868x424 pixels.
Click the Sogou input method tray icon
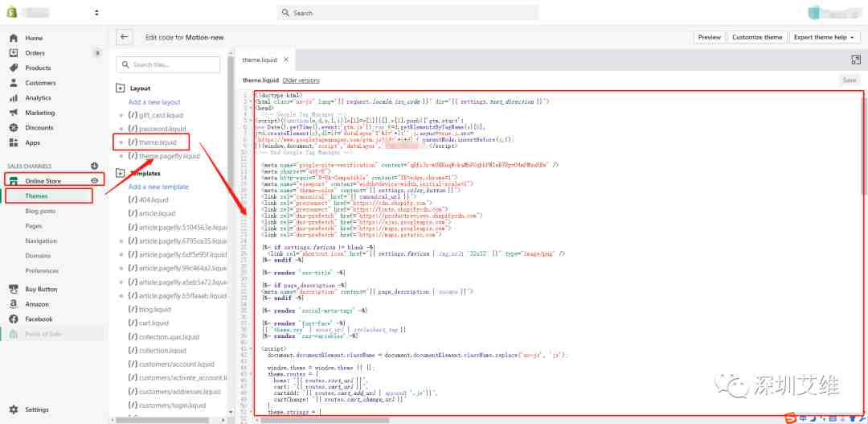coord(790,418)
